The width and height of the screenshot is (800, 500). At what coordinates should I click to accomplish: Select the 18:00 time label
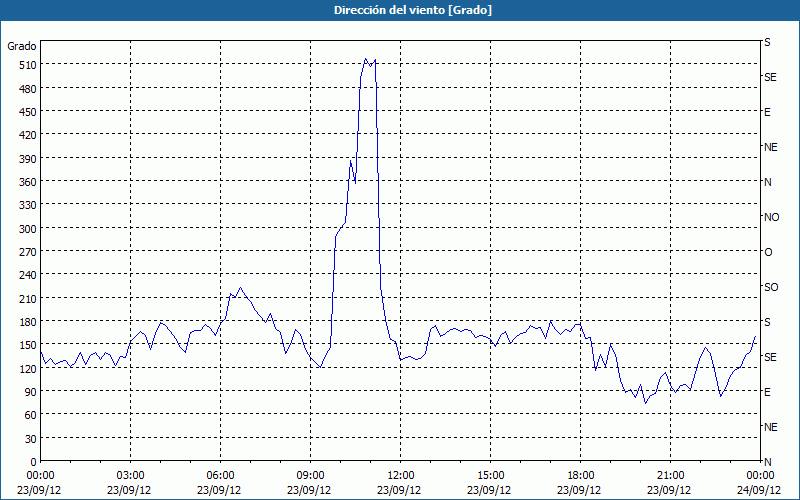coord(581,476)
